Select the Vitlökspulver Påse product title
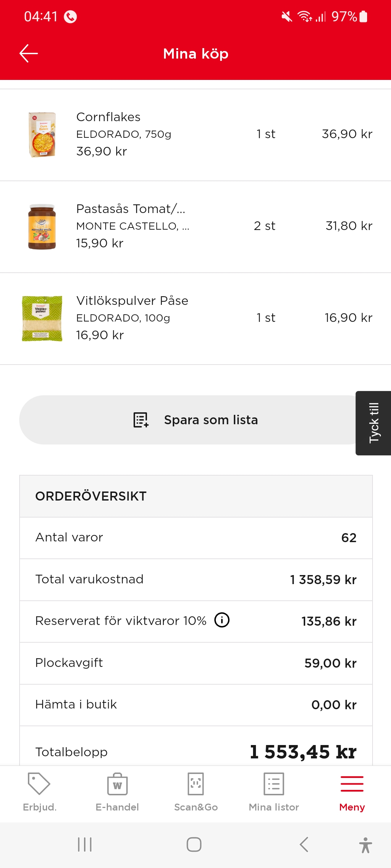391x868 pixels. (x=132, y=301)
